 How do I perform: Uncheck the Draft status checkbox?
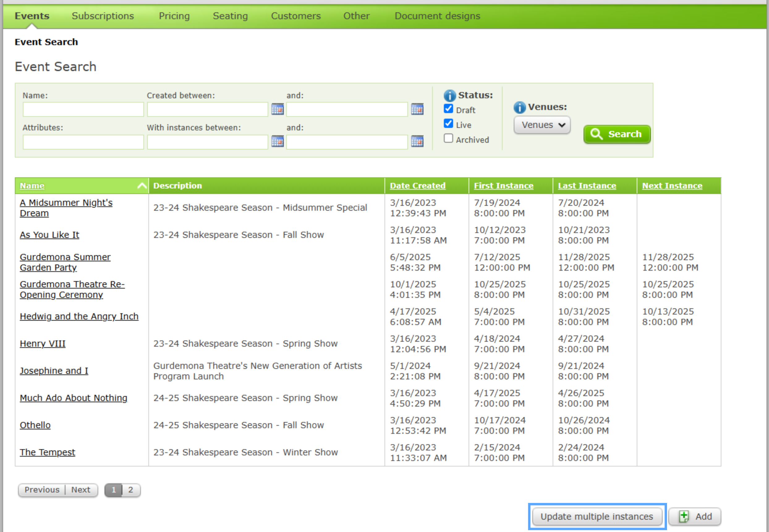click(448, 109)
